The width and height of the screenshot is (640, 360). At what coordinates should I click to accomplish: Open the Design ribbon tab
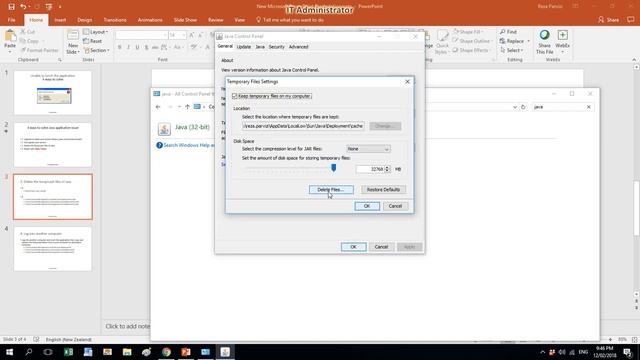point(84,20)
